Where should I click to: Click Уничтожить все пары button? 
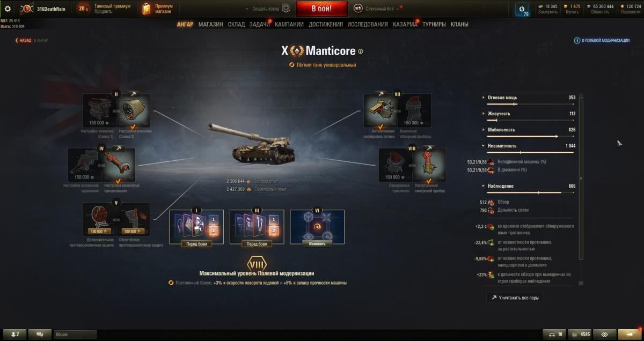click(515, 297)
